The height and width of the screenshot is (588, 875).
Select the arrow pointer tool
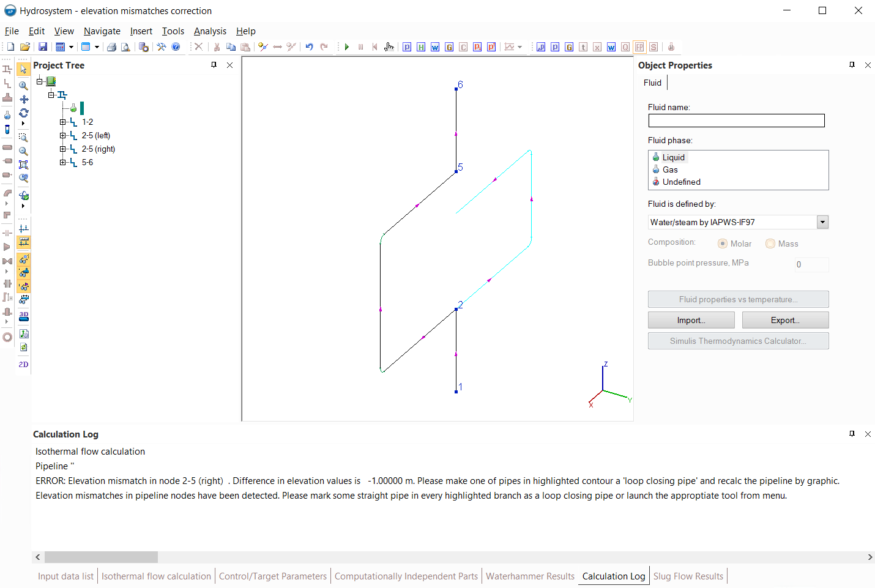(24, 69)
